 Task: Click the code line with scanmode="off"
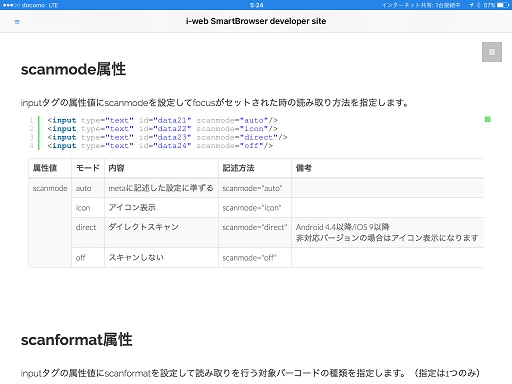pos(160,146)
